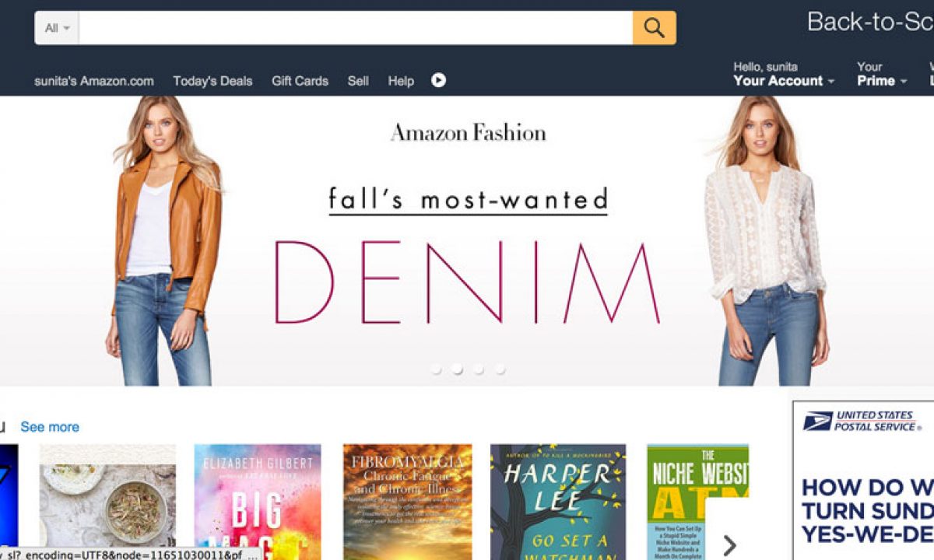Screen dimensions: 934x560
Task: Select the third banner carousel dot
Action: [479, 369]
